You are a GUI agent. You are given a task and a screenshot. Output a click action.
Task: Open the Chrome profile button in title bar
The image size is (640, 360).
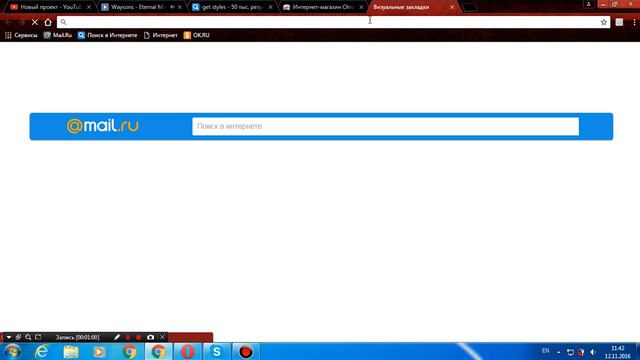click(x=589, y=4)
